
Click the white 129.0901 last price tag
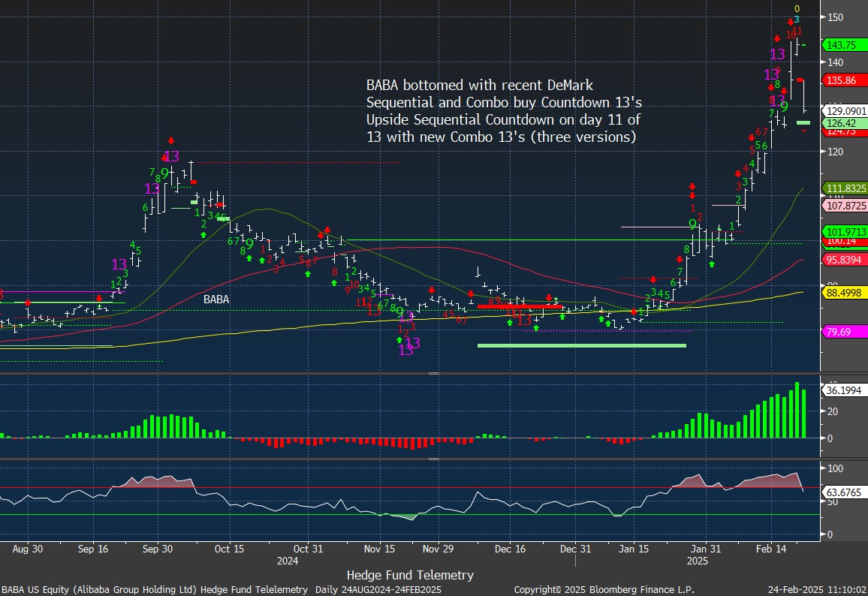(x=846, y=110)
